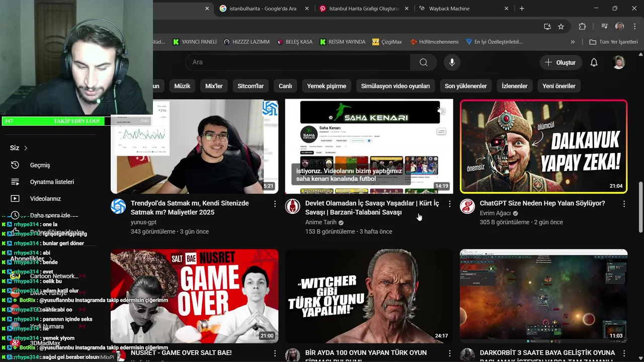Open Evrim Ağacı channel avatar

coord(467,206)
